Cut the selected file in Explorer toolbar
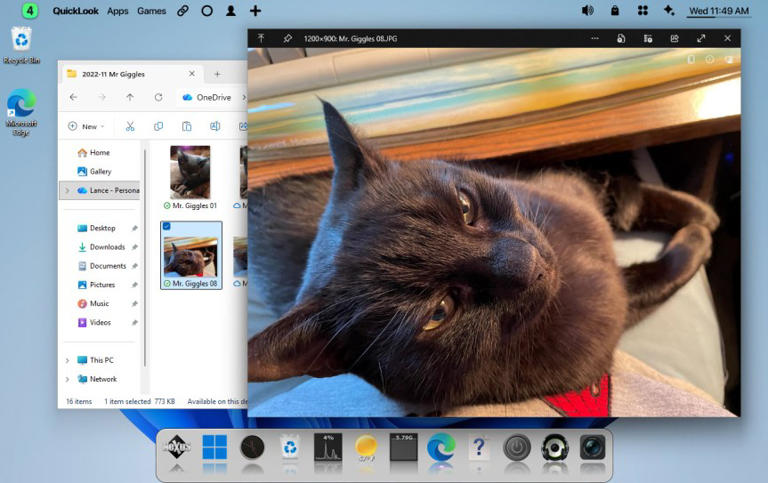768x483 pixels. coord(130,126)
